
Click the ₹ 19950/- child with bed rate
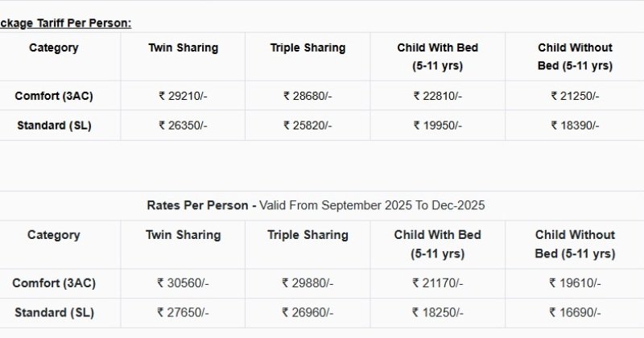(x=437, y=126)
